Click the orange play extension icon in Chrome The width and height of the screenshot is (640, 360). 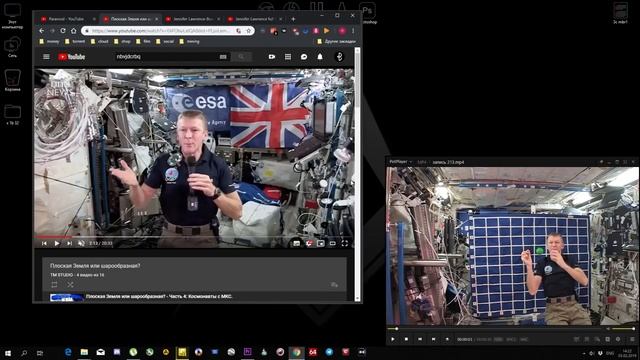click(327, 31)
